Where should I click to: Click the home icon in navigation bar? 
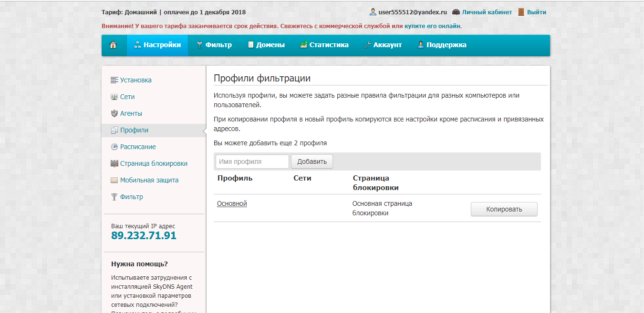pos(113,45)
